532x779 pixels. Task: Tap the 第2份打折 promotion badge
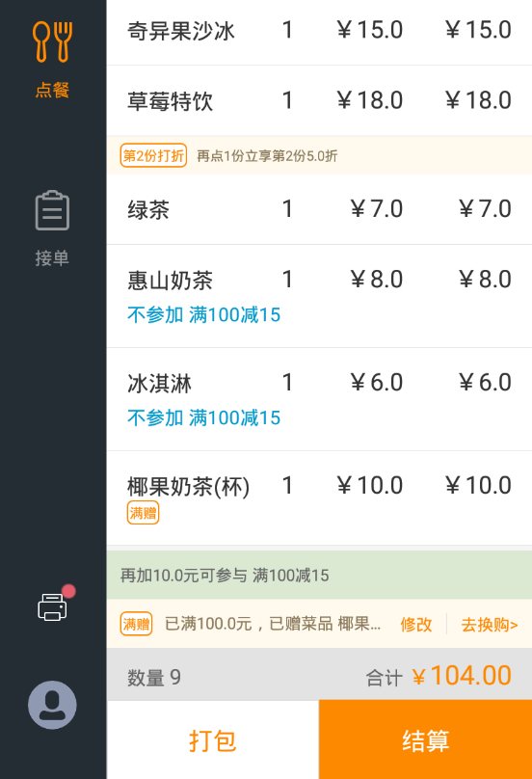(153, 155)
